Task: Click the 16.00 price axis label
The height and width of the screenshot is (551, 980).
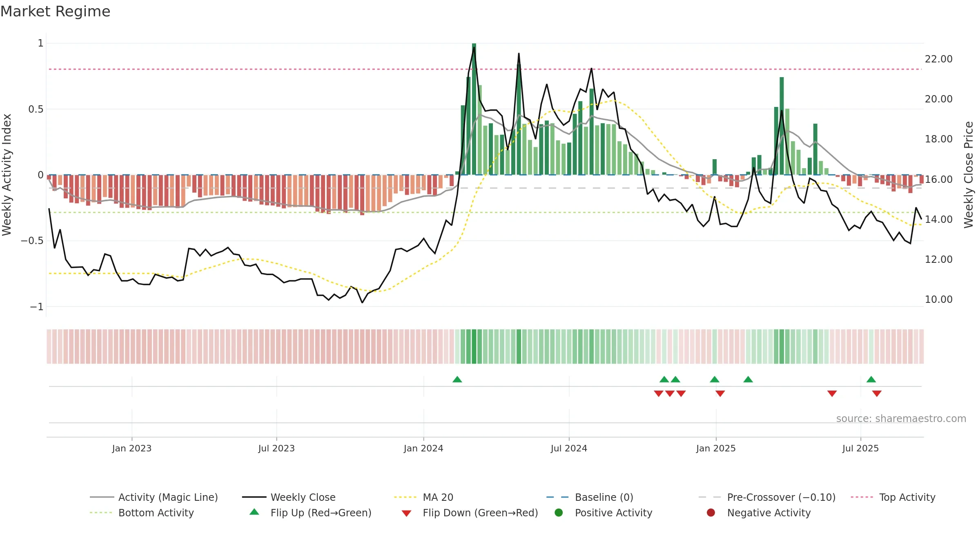Action: tap(939, 179)
